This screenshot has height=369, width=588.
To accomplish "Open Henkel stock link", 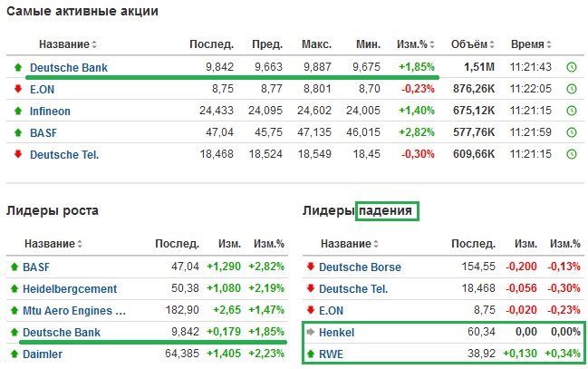I will coord(336,332).
